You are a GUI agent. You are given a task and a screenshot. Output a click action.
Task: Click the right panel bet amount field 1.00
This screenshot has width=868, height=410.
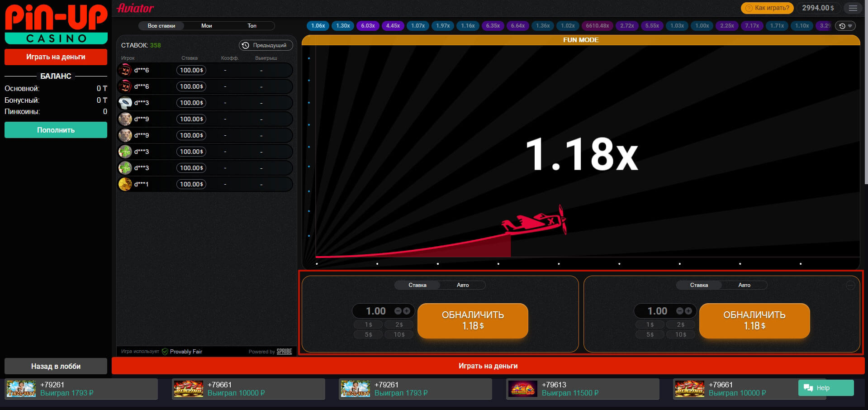click(x=657, y=311)
